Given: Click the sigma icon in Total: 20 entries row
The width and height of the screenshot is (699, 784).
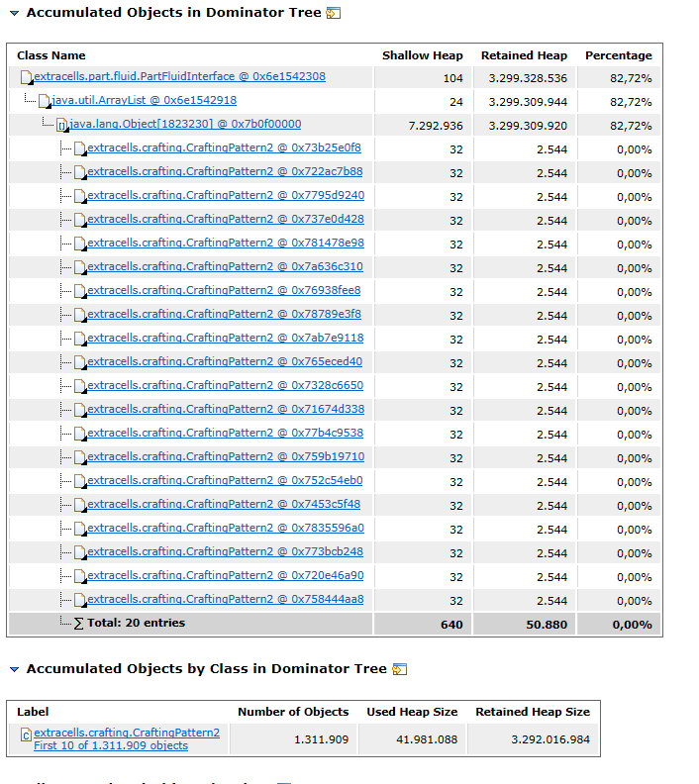Looking at the screenshot, I should (78, 624).
